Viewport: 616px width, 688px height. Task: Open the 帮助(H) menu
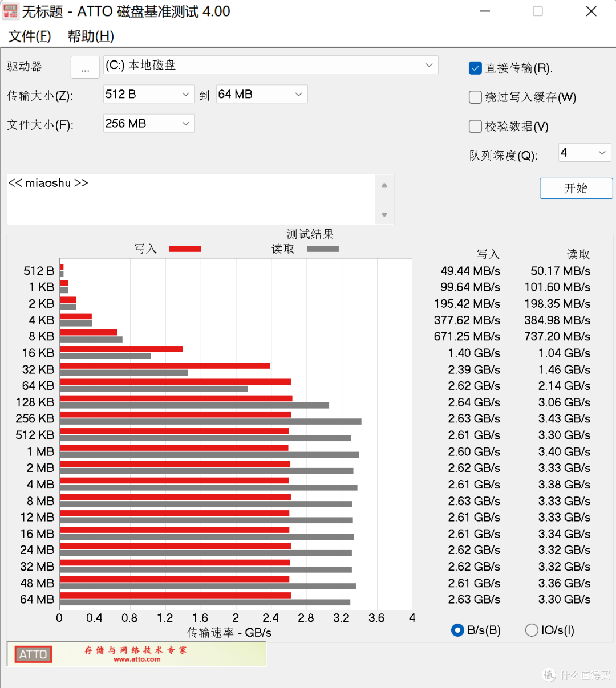(x=91, y=36)
